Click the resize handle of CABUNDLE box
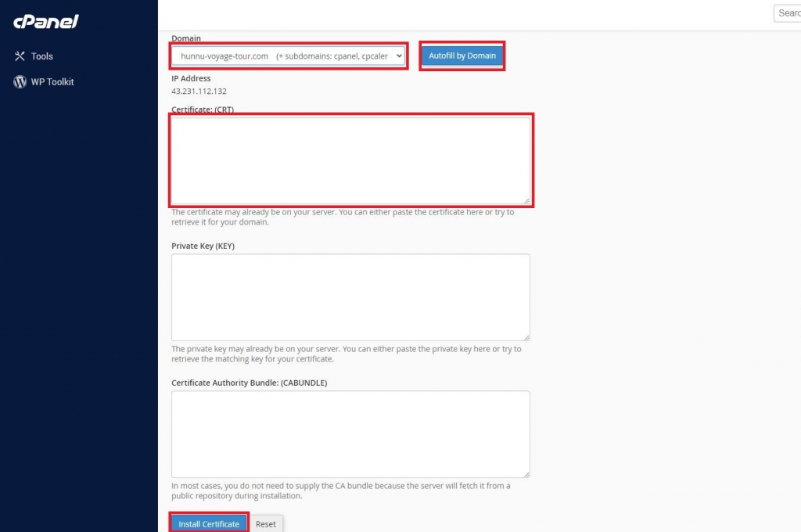 (x=526, y=474)
